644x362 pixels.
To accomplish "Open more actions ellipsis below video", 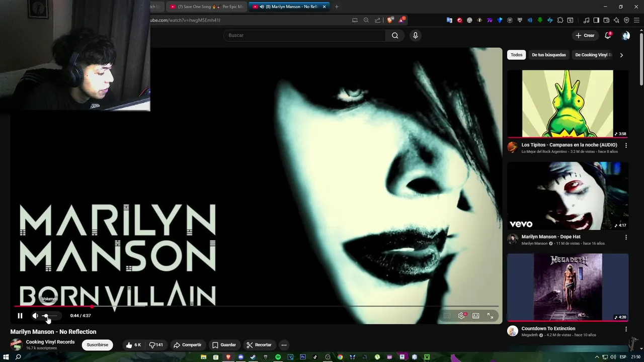I will (x=284, y=345).
